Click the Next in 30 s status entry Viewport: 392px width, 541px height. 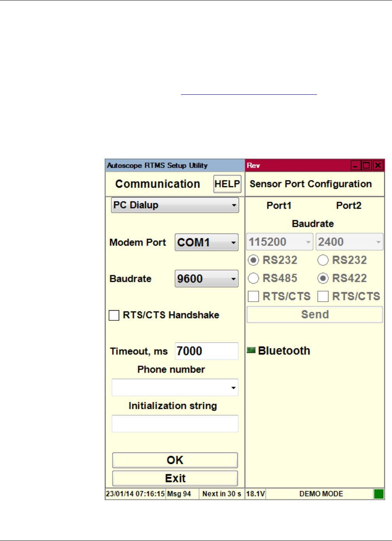221,494
